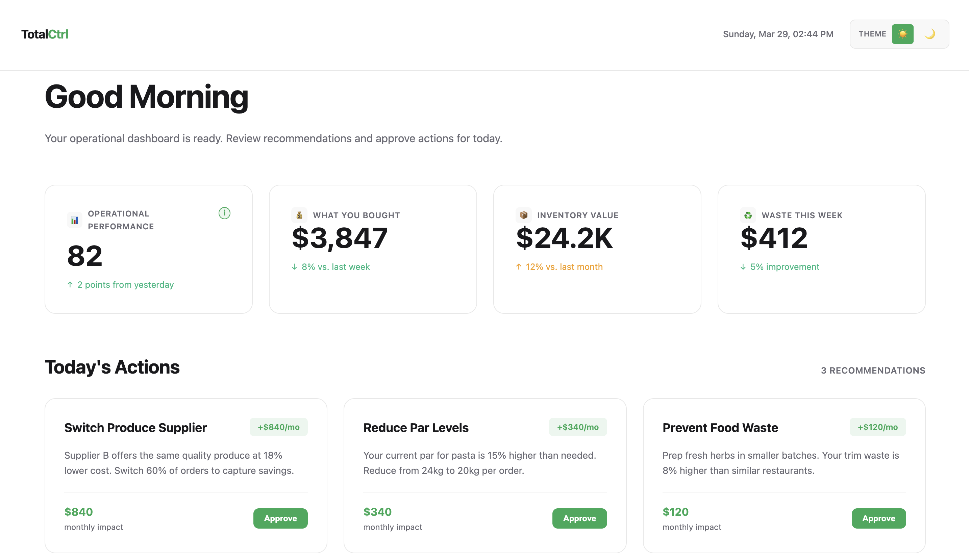
Task: Click the What You Bought money bag icon
Action: [299, 215]
